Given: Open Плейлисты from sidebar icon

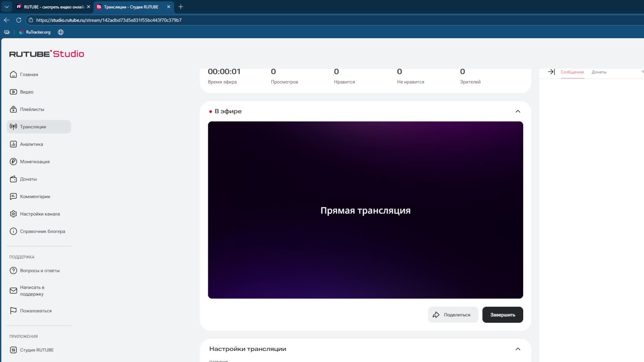Looking at the screenshot, I should (x=13, y=109).
